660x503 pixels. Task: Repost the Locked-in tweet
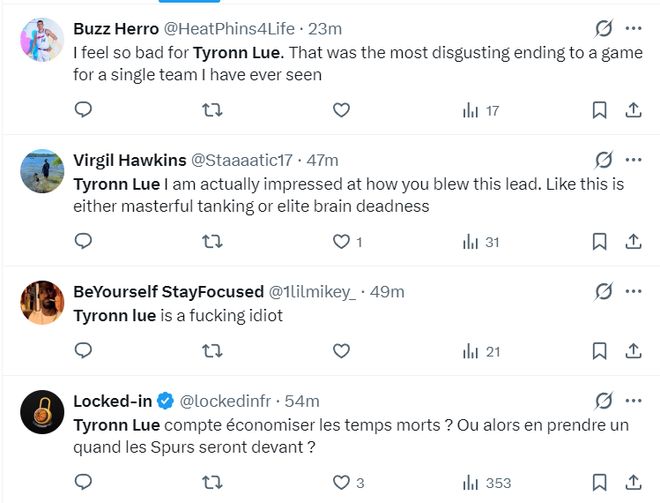[212, 482]
